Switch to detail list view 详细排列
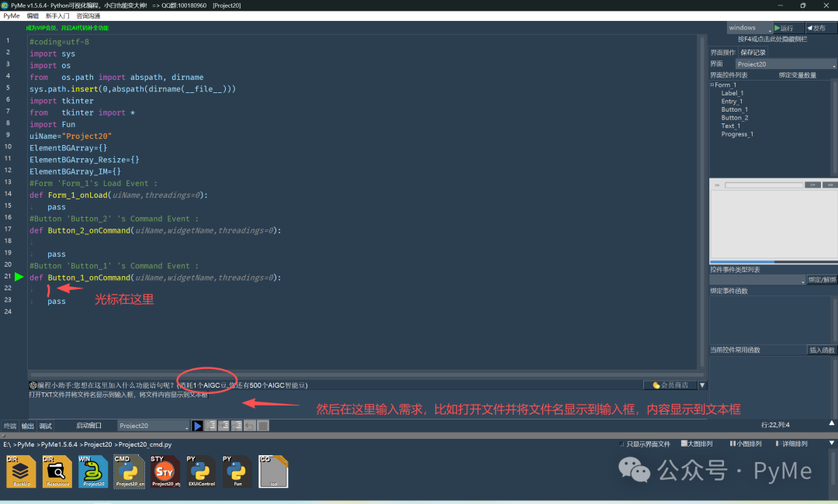 791,444
